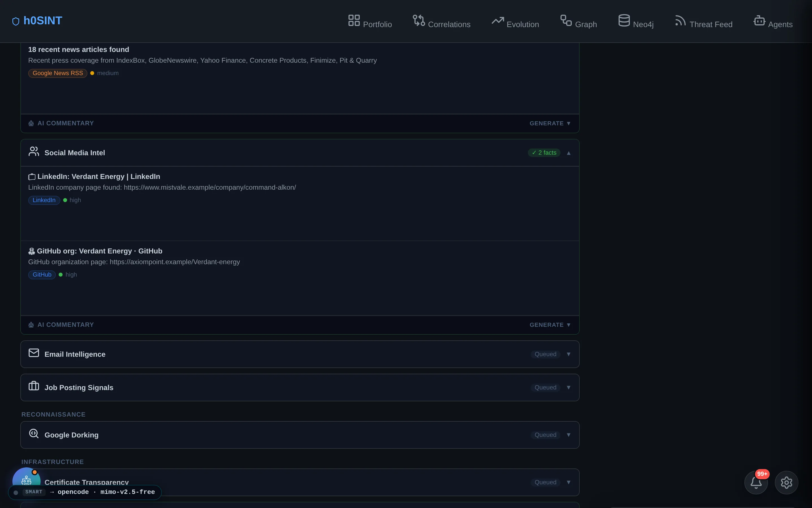Click the Job Posting Signals briefcase icon

34,386
